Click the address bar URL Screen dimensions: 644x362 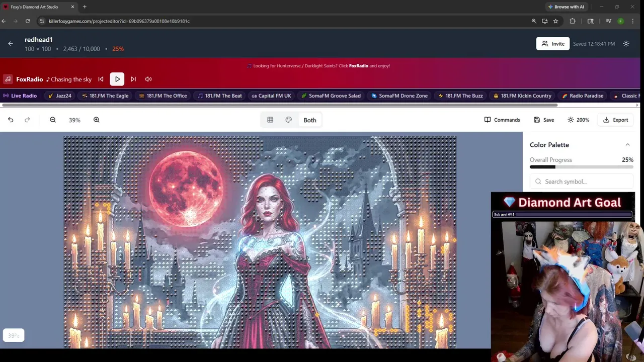click(119, 21)
